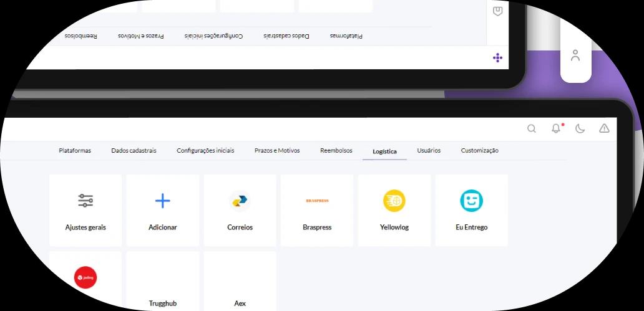Click the warning triangle alert icon

click(x=604, y=128)
